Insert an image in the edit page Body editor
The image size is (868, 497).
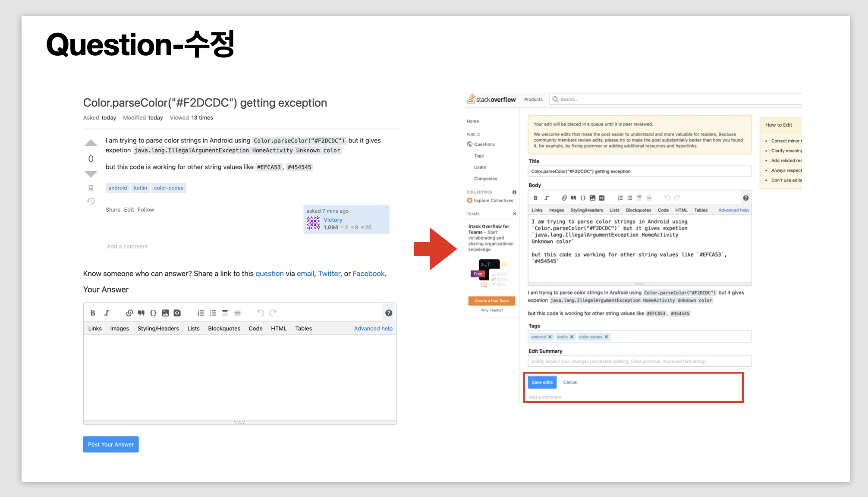(592, 198)
